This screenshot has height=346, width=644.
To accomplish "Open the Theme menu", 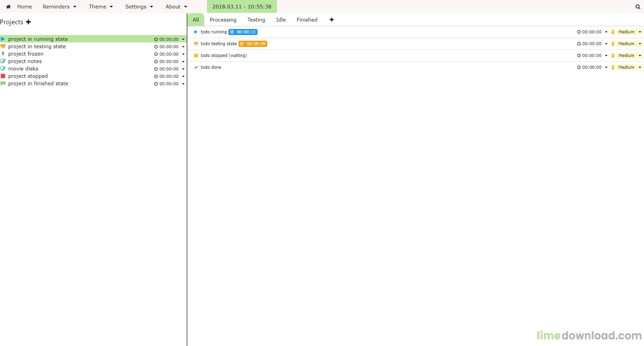I will tap(101, 7).
